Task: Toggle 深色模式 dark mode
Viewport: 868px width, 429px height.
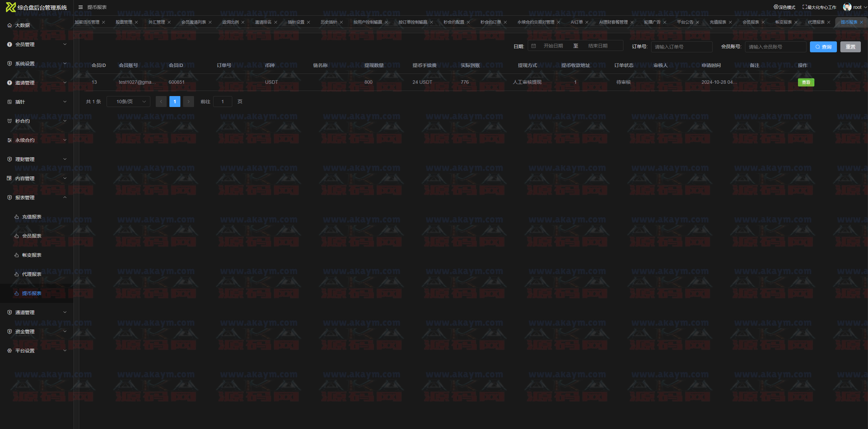Action: (784, 7)
